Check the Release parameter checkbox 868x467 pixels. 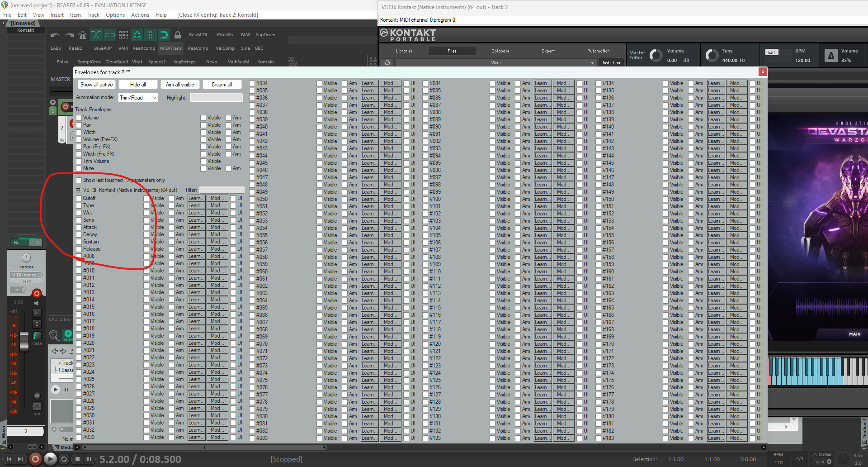tap(79, 249)
